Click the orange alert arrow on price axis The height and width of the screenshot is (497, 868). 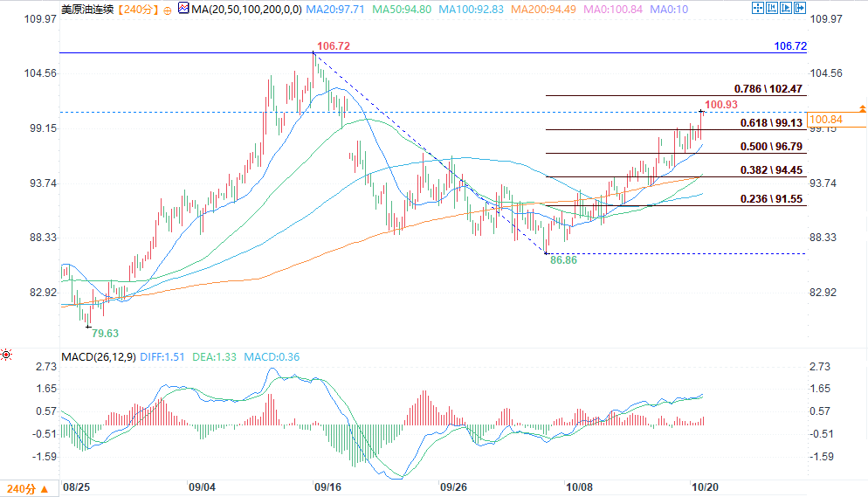point(863,109)
